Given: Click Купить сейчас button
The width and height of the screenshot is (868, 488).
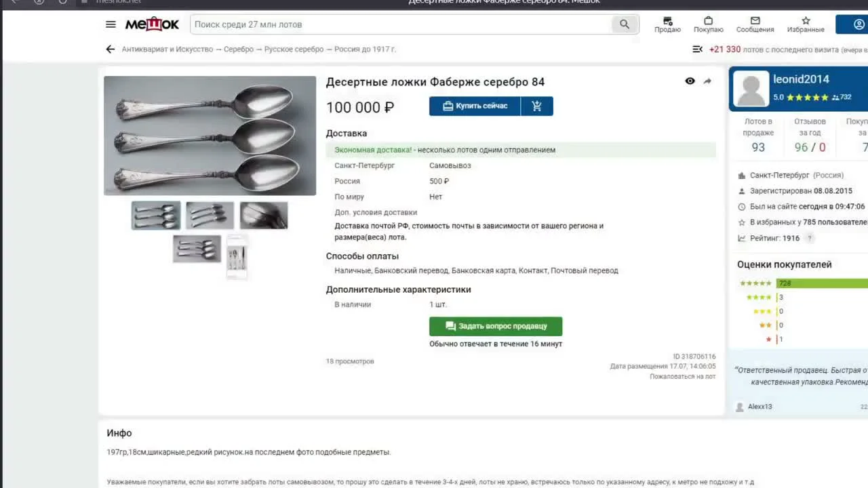Looking at the screenshot, I should (475, 106).
